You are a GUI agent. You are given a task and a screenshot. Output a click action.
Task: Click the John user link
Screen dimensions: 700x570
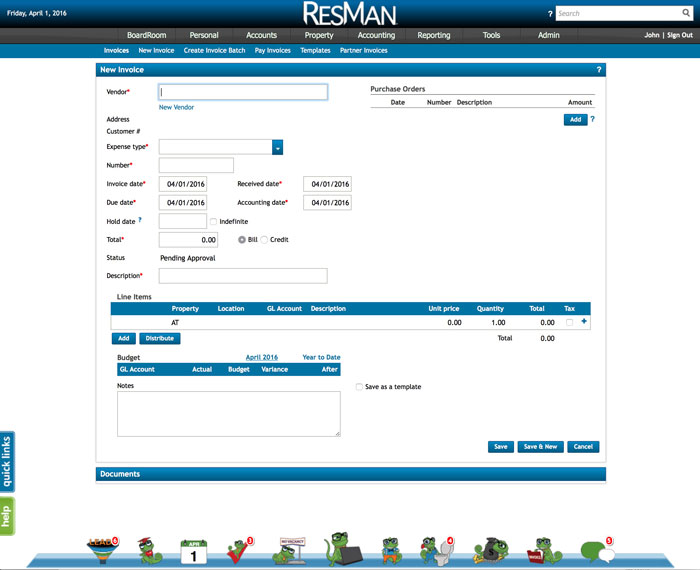tap(651, 35)
